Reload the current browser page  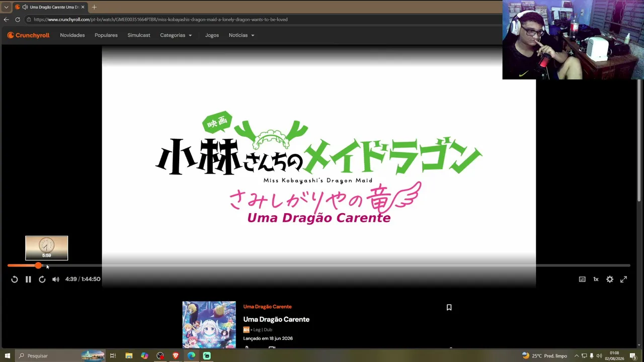[x=18, y=20]
